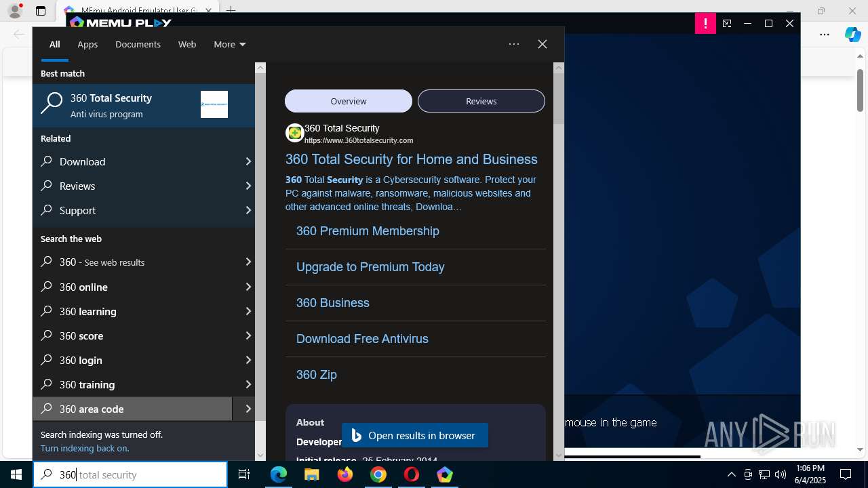Select the Overview tab in preview
This screenshot has width=868, height=488.
349,101
